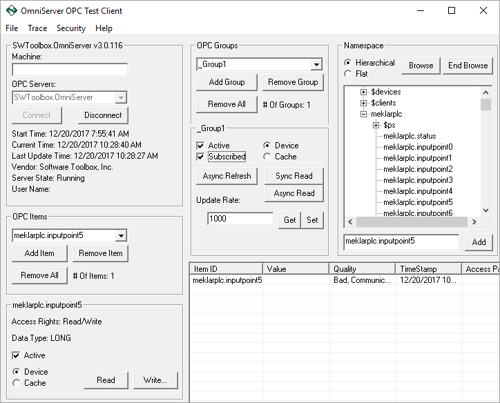The image size is (500, 403).
Task: Click Remove All in OPC Items
Action: point(40,275)
